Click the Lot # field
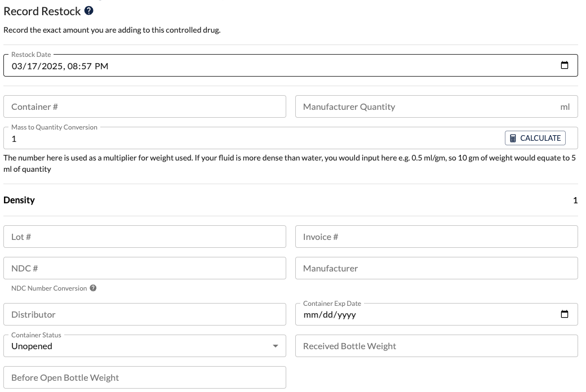 (x=145, y=237)
